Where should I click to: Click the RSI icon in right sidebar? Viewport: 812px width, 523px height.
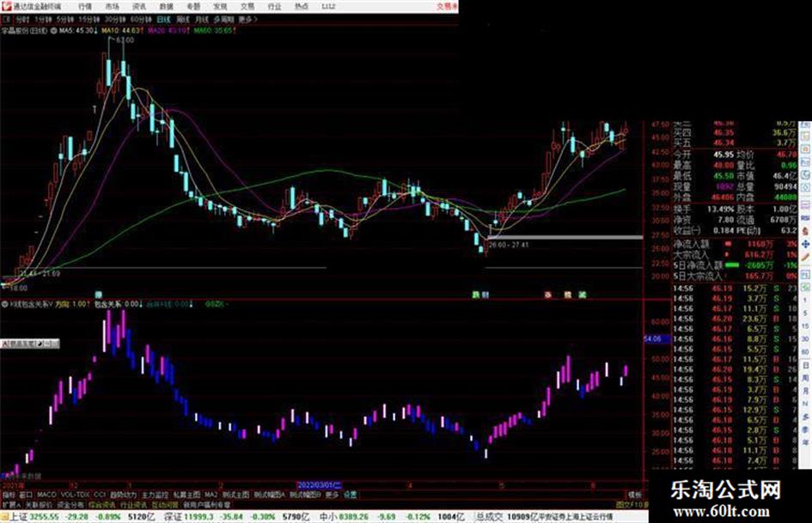point(805,217)
